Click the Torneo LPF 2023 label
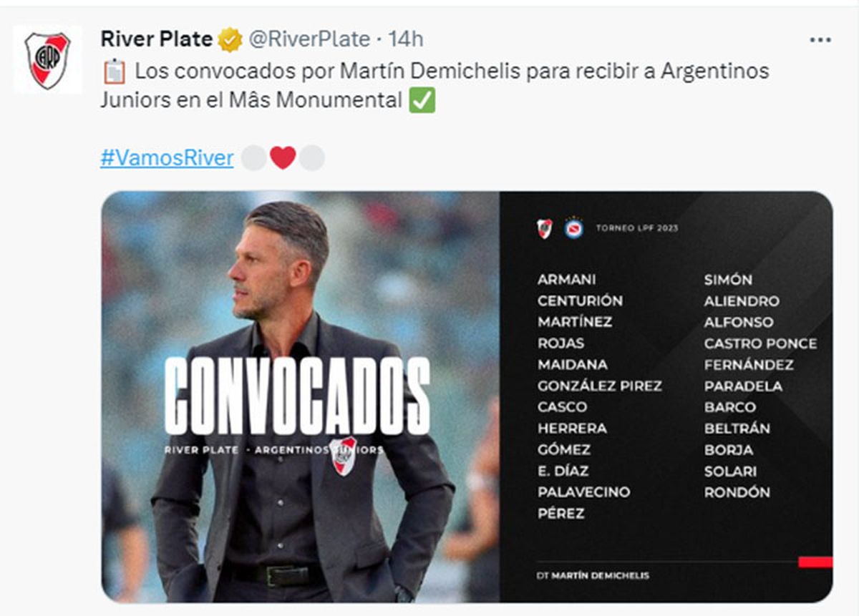 coord(636,229)
